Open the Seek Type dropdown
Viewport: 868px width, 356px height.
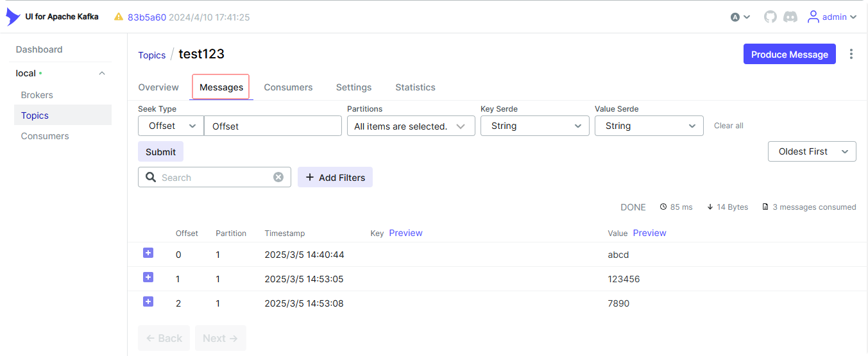tap(171, 126)
